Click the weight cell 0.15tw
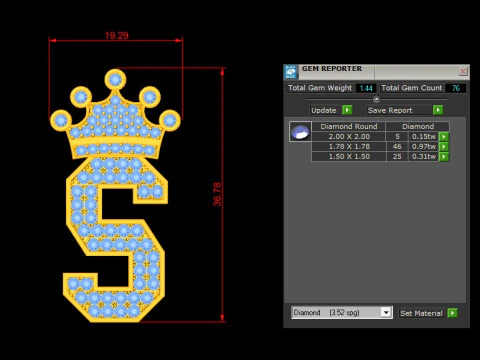This screenshot has height=360, width=480. point(423,137)
